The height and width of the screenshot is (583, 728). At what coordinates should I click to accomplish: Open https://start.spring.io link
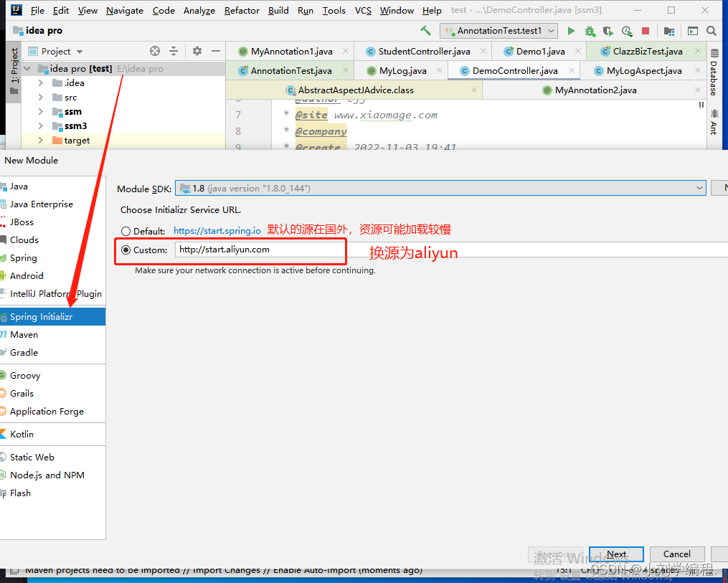(x=217, y=231)
